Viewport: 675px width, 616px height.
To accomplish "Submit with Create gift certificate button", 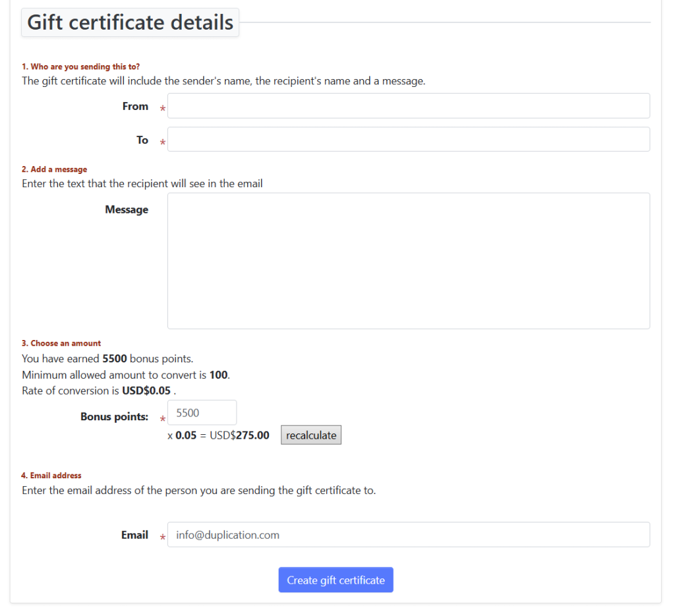I will (336, 580).
